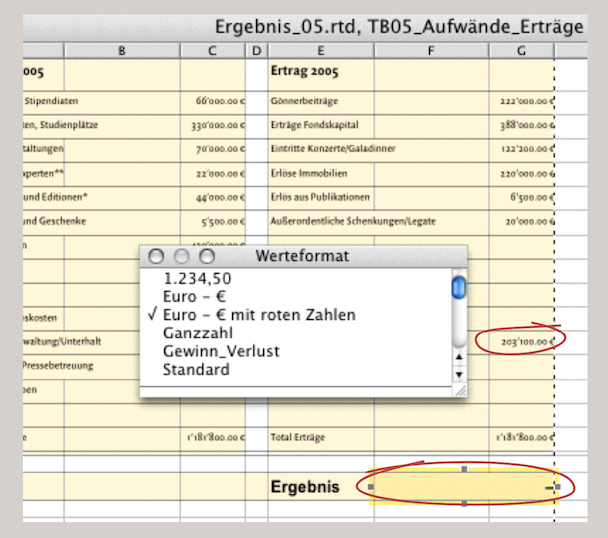Click column F header
Screen dimensions: 608x538
(x=431, y=50)
